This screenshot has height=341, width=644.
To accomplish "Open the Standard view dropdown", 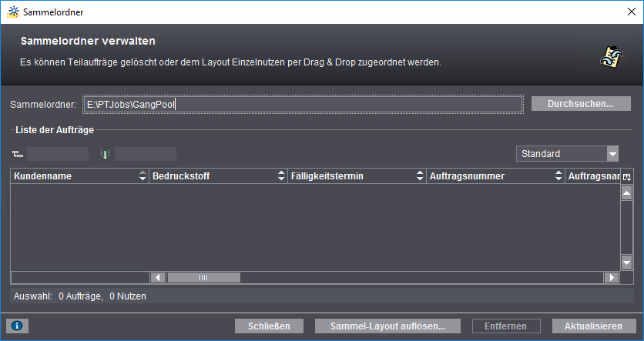I will click(567, 154).
